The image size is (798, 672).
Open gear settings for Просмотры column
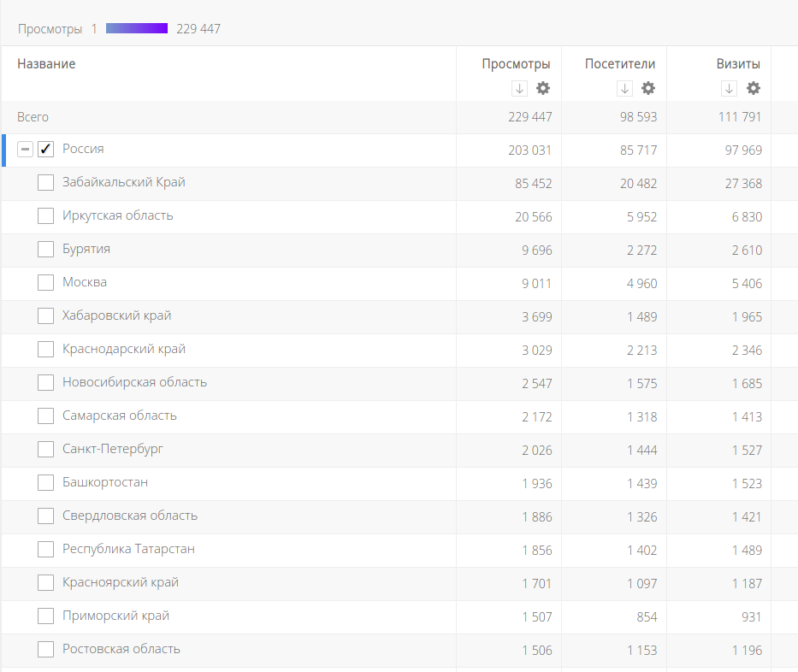(x=543, y=88)
